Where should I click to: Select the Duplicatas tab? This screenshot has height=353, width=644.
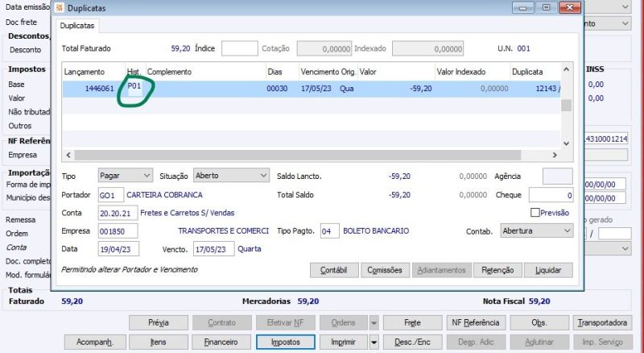76,26
